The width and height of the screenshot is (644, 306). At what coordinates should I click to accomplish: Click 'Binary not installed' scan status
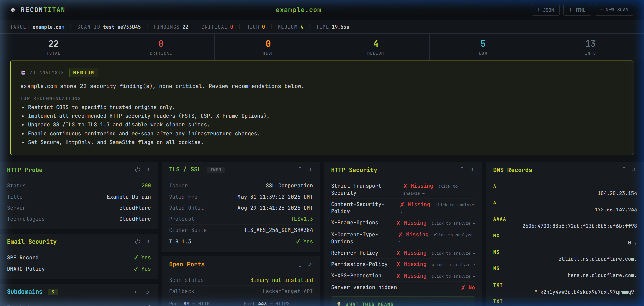click(281, 280)
